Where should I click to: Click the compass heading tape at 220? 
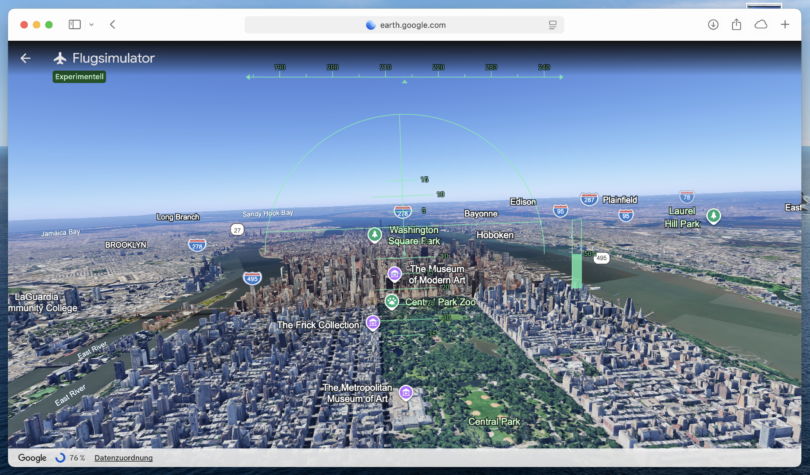(438, 67)
